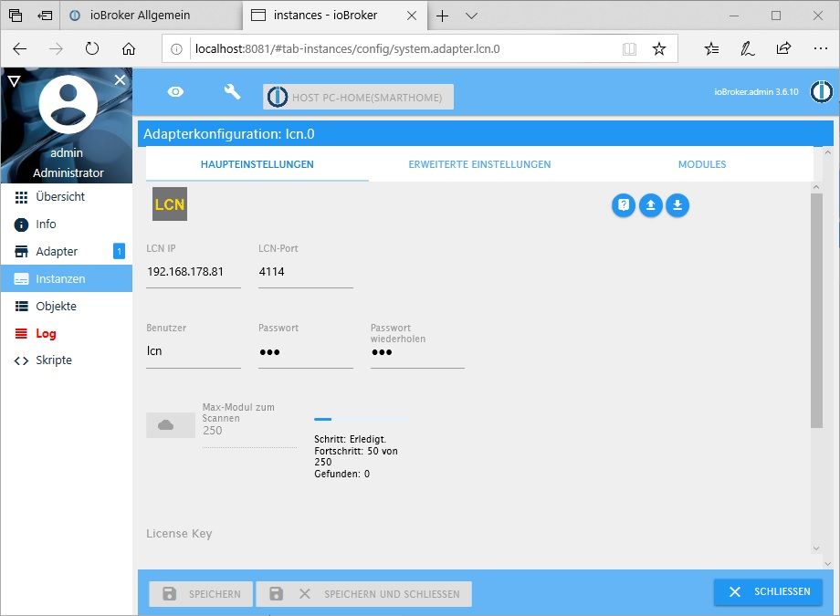Open adapter help icon button
The image size is (840, 616).
tap(623, 205)
